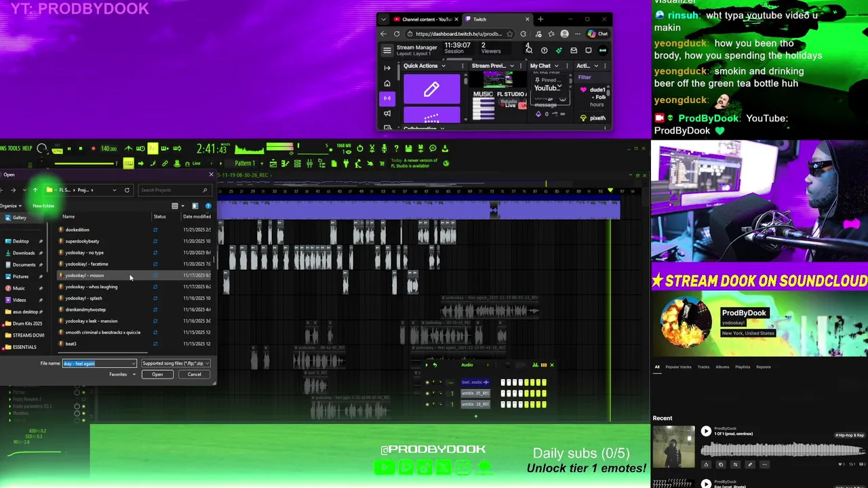Click the Edit Stream Info pencil quick action

click(431, 89)
